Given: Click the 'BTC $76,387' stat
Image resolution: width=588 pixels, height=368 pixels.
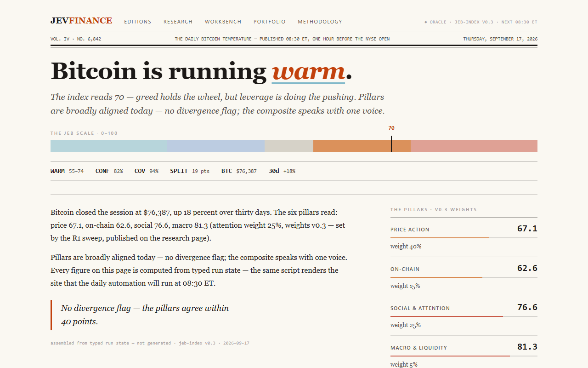Looking at the screenshot, I should click(x=239, y=171).
